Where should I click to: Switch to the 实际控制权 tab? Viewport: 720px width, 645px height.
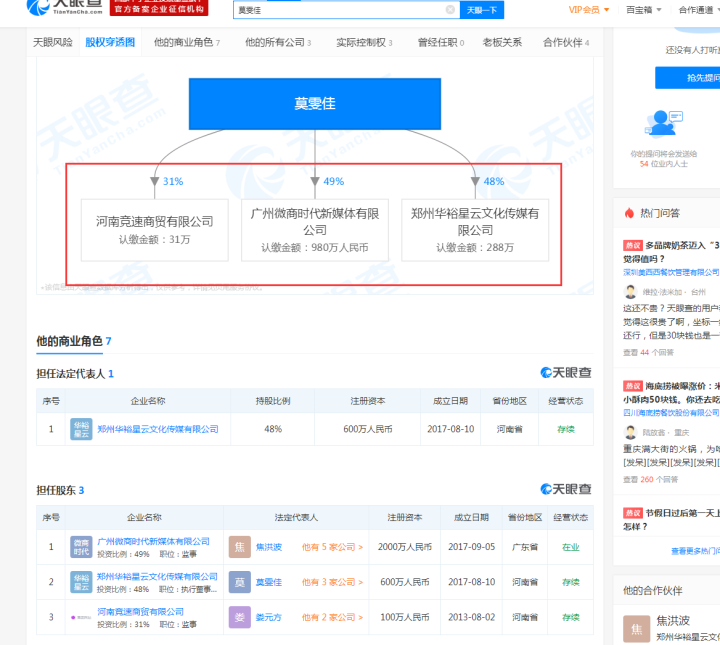pos(364,42)
